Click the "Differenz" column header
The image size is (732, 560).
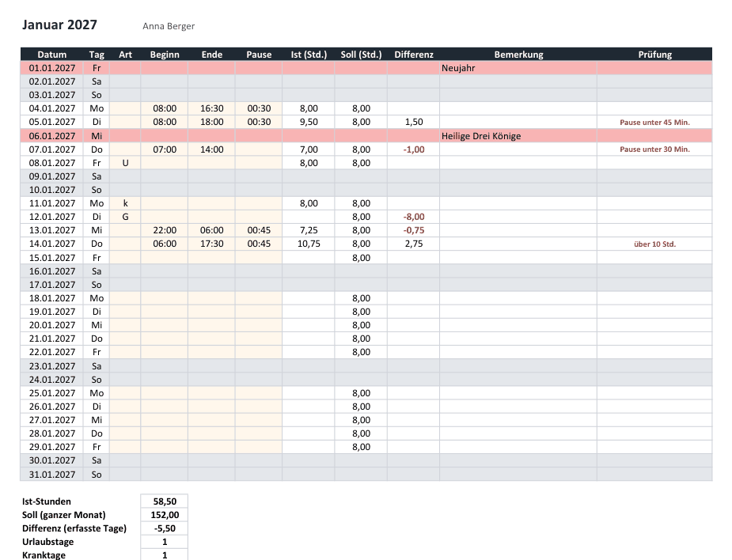pyautogui.click(x=414, y=55)
